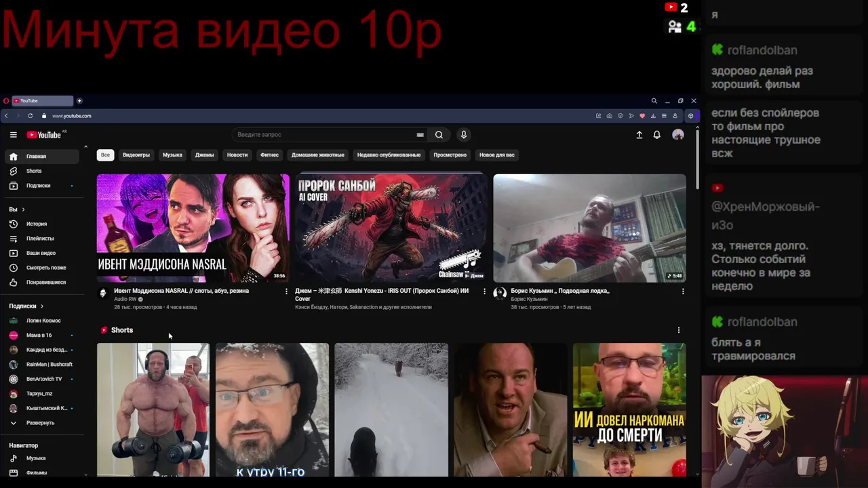Select the Просмотрено filter chip
The image size is (868, 488).
pyautogui.click(x=450, y=155)
